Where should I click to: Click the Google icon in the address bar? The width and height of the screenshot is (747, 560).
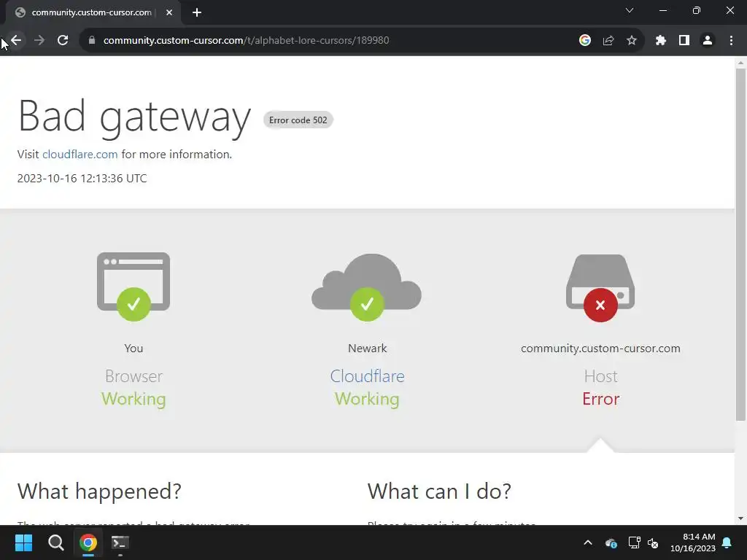tap(585, 41)
